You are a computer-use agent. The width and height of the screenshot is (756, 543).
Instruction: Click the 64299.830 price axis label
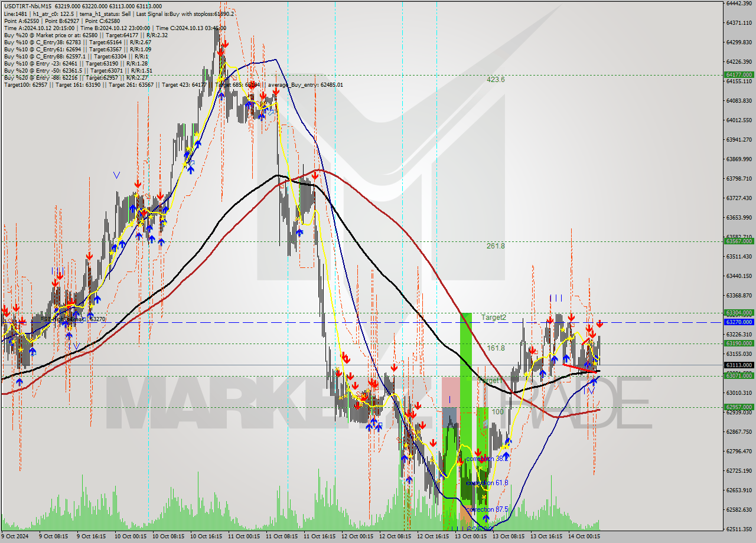click(739, 42)
